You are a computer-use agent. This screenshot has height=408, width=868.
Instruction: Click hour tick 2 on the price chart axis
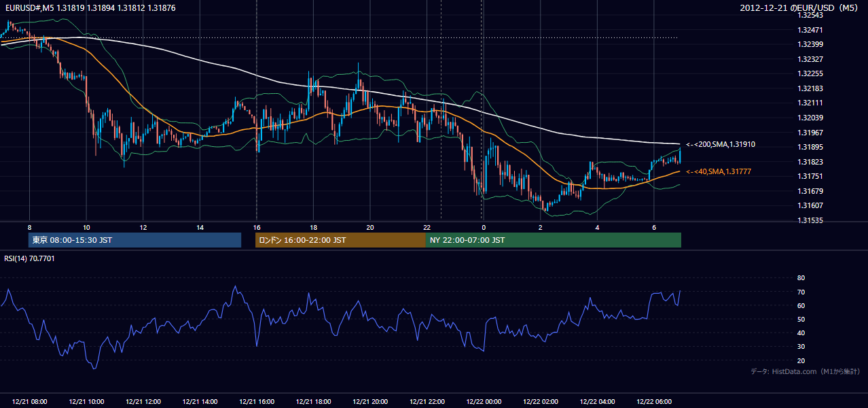540,227
